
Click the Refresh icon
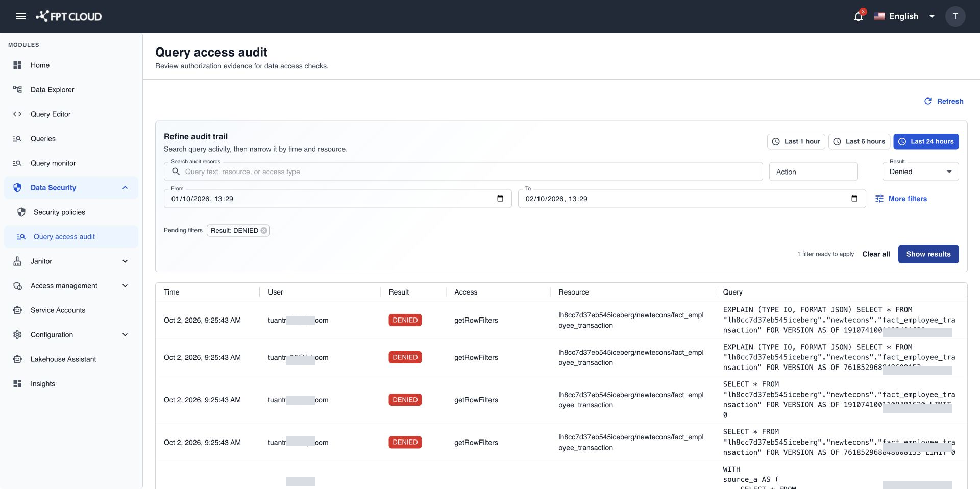[928, 101]
